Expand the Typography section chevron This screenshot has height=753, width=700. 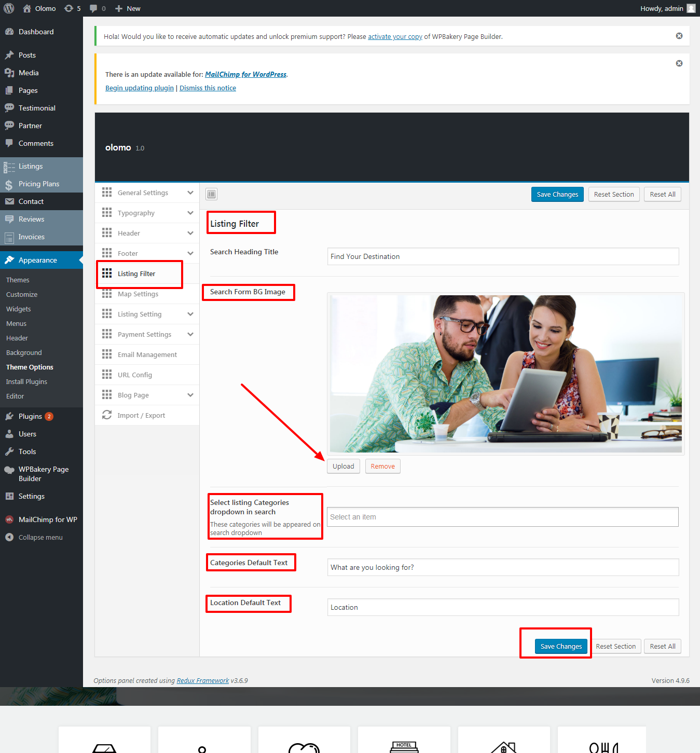[x=190, y=213]
